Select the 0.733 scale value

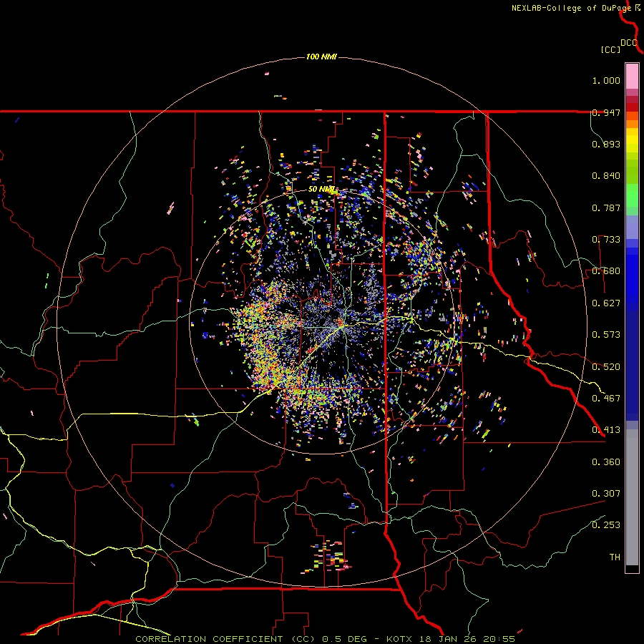click(606, 240)
